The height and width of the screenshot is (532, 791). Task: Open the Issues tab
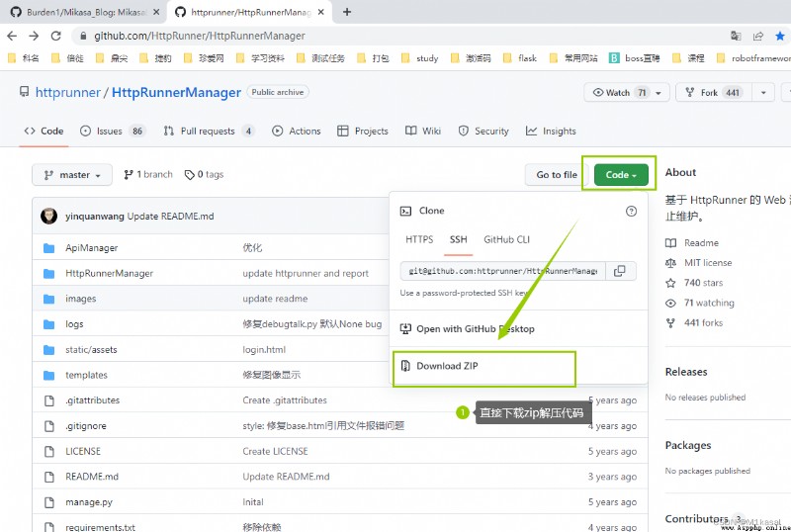(113, 132)
